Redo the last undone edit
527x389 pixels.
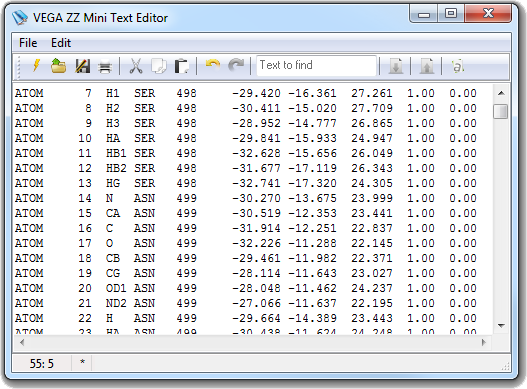click(x=236, y=65)
